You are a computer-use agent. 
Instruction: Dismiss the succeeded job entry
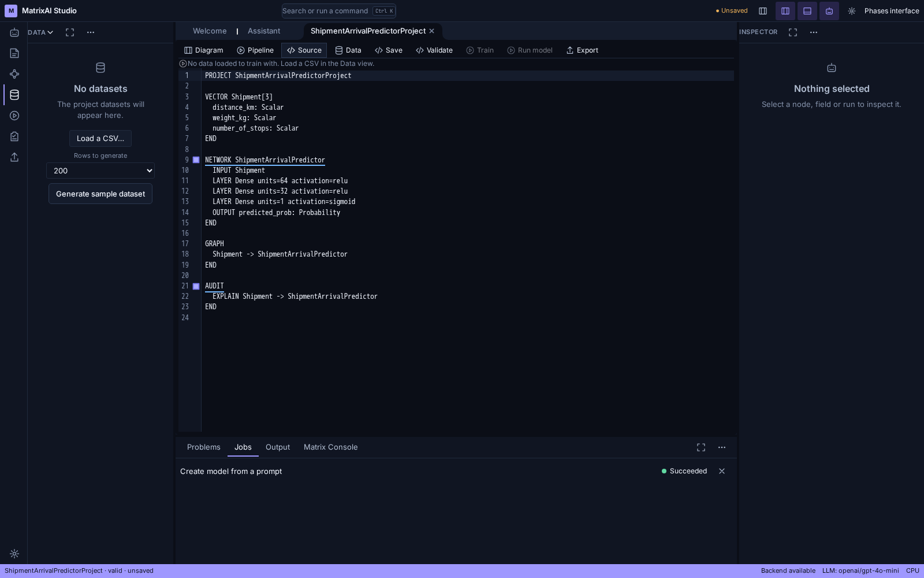[722, 471]
